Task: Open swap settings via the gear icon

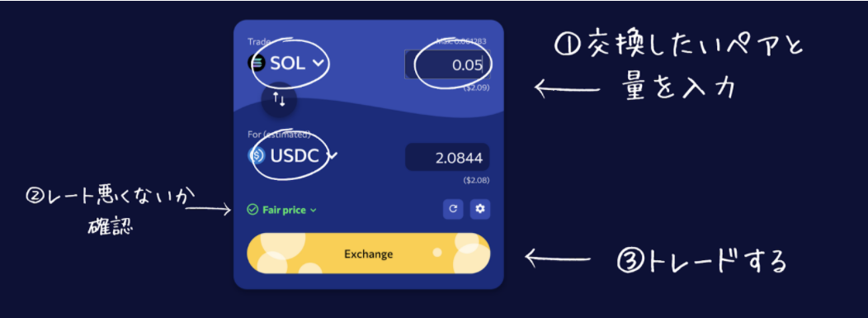Action: click(480, 209)
